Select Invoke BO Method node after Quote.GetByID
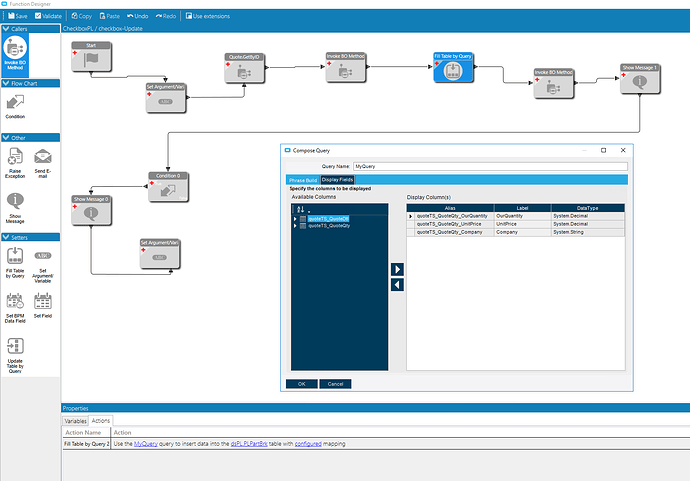This screenshot has height=481, width=690. (345, 67)
